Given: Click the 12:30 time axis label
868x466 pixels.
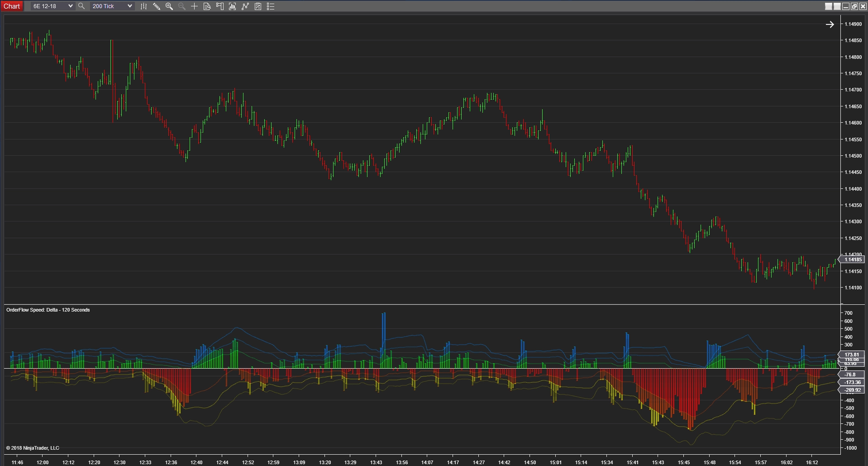Looking at the screenshot, I should (x=119, y=462).
